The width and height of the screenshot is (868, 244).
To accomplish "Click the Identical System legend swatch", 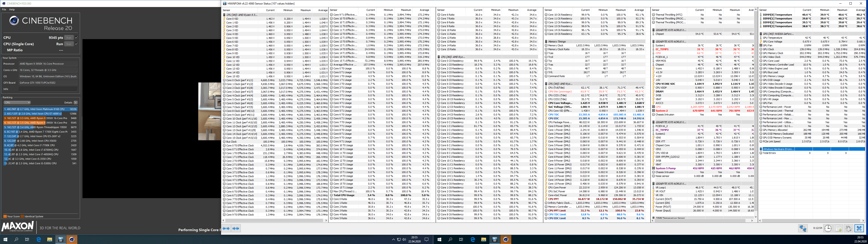I will coord(22,216).
